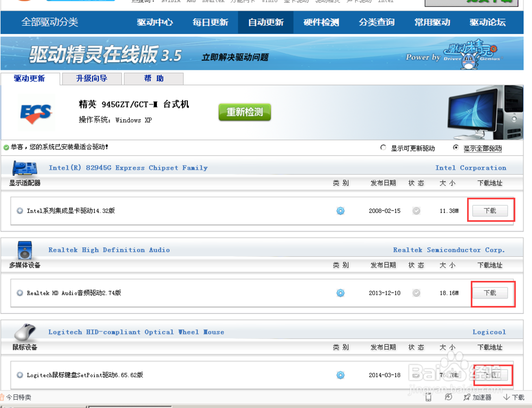Expand the Intel系列集成显卡驱动14.32版 row
This screenshot has height=408, width=532.
(20, 211)
